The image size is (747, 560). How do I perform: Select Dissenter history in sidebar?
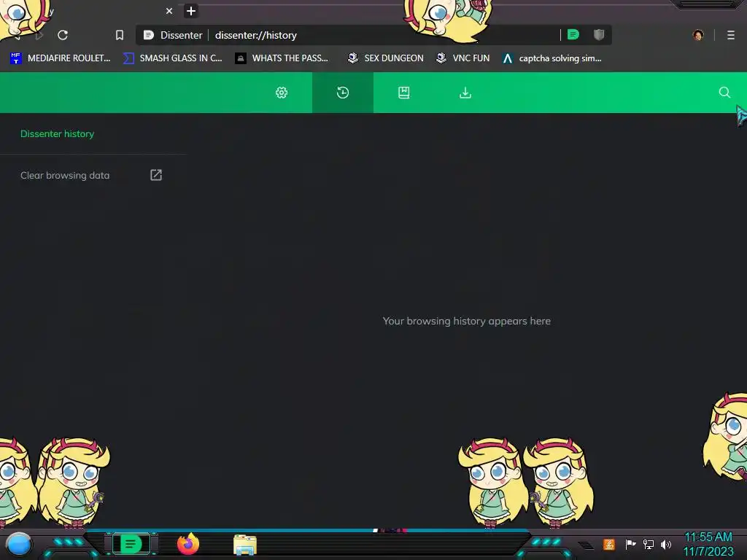coord(57,134)
